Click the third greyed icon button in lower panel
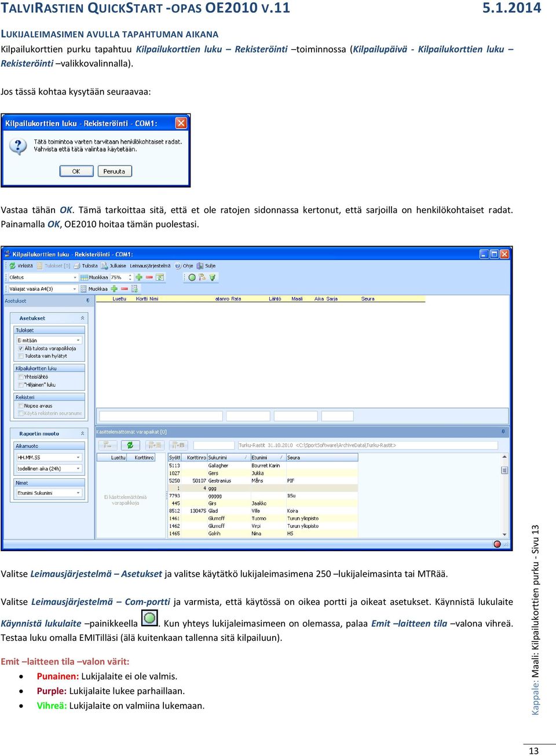The width and height of the screenshot is (556, 756). [154, 445]
